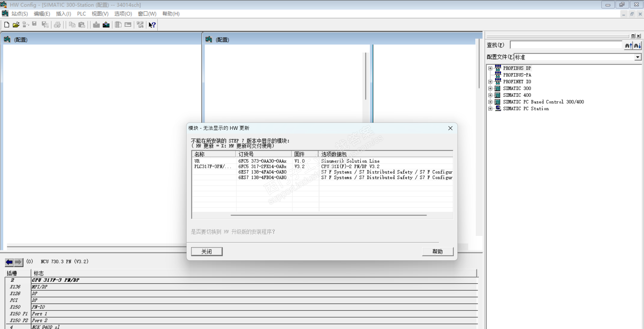Image resolution: width=644 pixels, height=329 pixels.
Task: Open the 帮助(H) menu in menu bar
Action: click(x=171, y=14)
